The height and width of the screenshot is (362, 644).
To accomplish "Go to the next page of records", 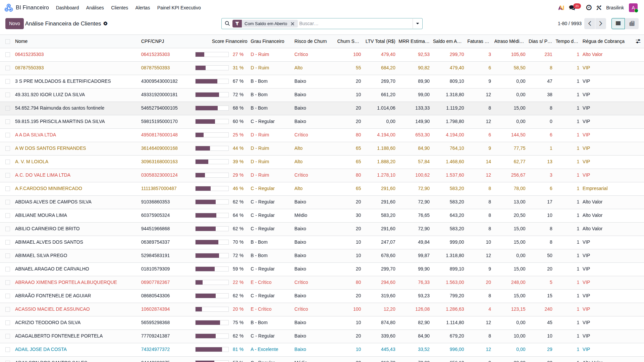I will click(x=601, y=23).
